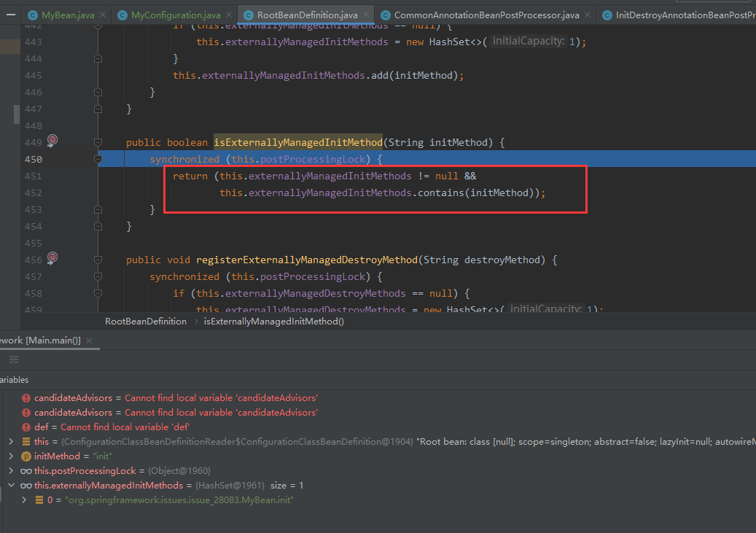The width and height of the screenshot is (756, 533).
Task: Collapse the code block at line 444
Action: click(98, 59)
